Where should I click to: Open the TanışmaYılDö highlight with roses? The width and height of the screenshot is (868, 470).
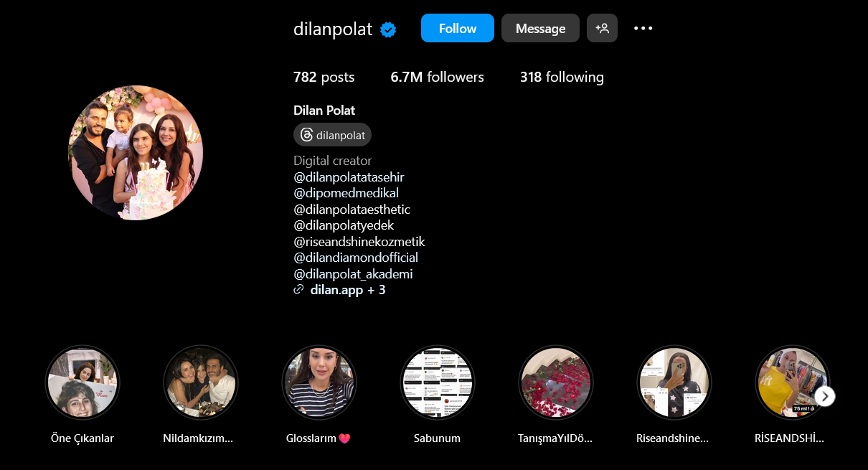(556, 382)
